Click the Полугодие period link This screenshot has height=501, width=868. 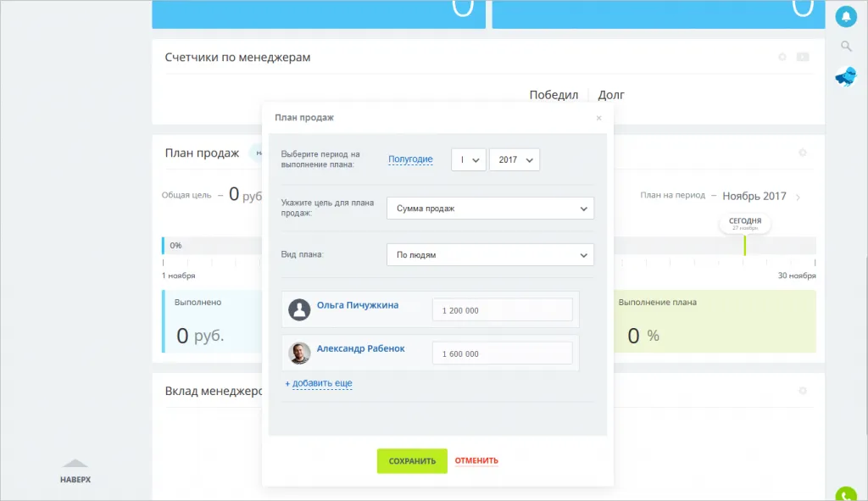(410, 159)
